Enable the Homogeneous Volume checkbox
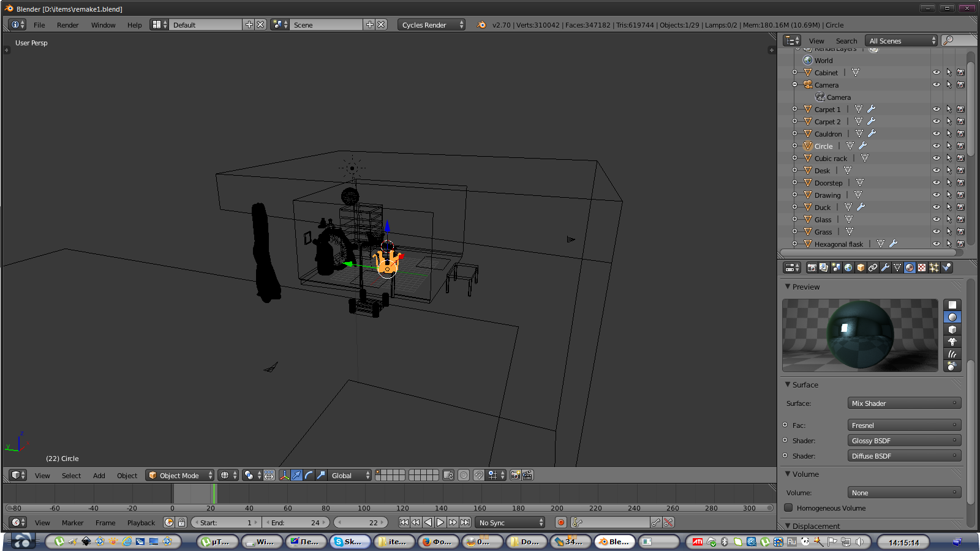The width and height of the screenshot is (980, 551). click(789, 508)
